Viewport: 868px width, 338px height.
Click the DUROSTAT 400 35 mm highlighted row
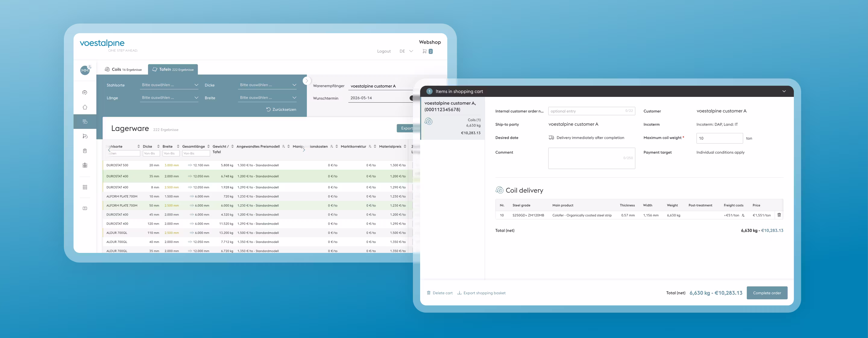(258, 176)
